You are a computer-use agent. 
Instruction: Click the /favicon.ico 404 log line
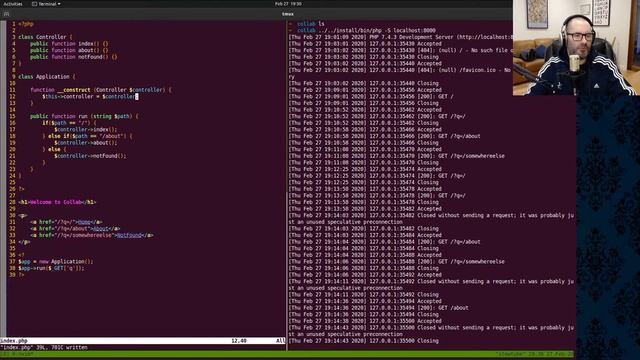pyautogui.click(x=400, y=70)
